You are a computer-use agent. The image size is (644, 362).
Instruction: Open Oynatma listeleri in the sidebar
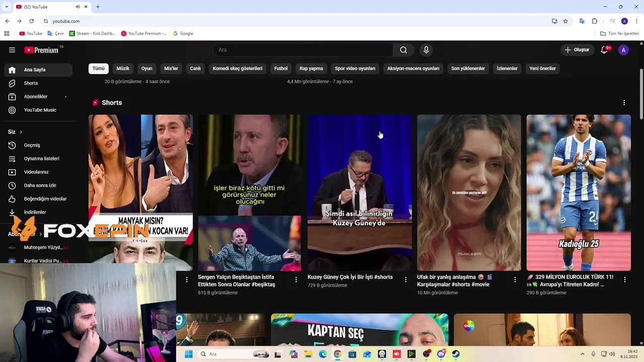[38, 158]
